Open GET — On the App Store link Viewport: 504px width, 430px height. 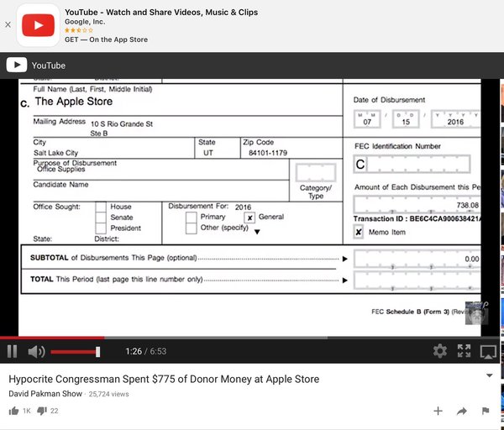point(106,39)
